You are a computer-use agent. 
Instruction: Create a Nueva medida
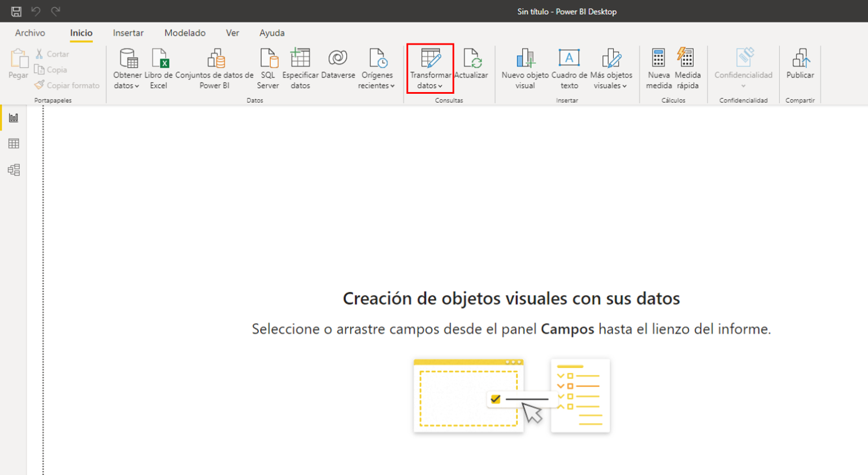click(658, 68)
